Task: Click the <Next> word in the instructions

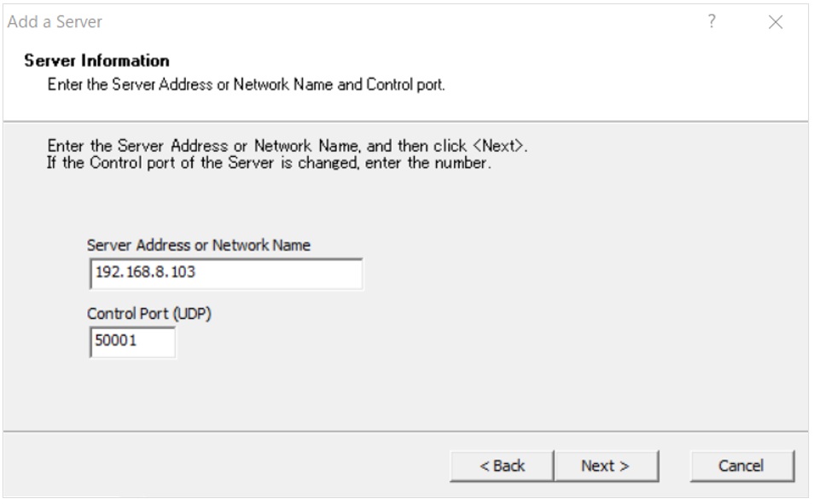Action: tap(497, 146)
